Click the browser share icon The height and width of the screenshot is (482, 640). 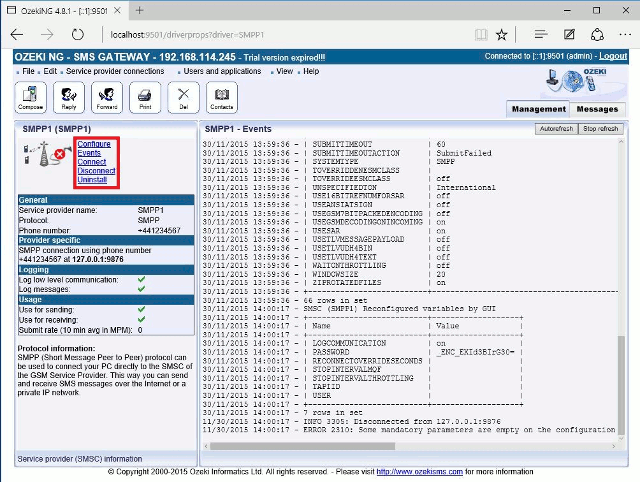coord(597,35)
